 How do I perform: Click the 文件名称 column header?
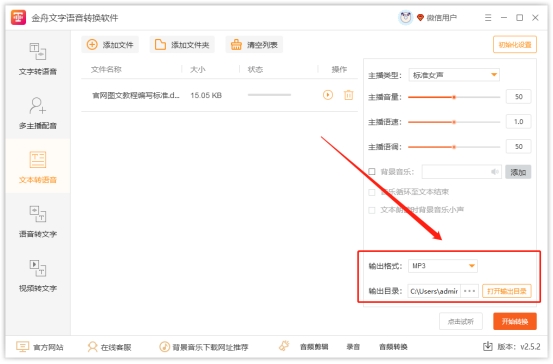106,69
